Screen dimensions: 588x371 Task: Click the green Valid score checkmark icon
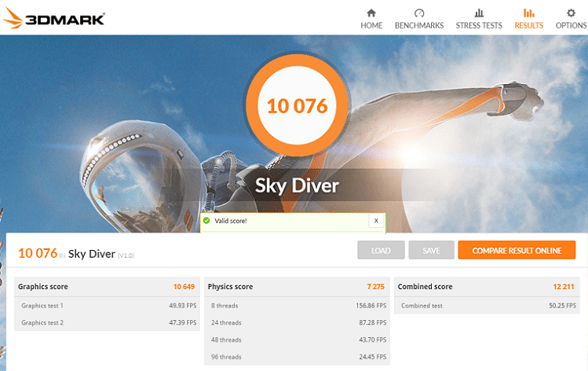(x=206, y=220)
